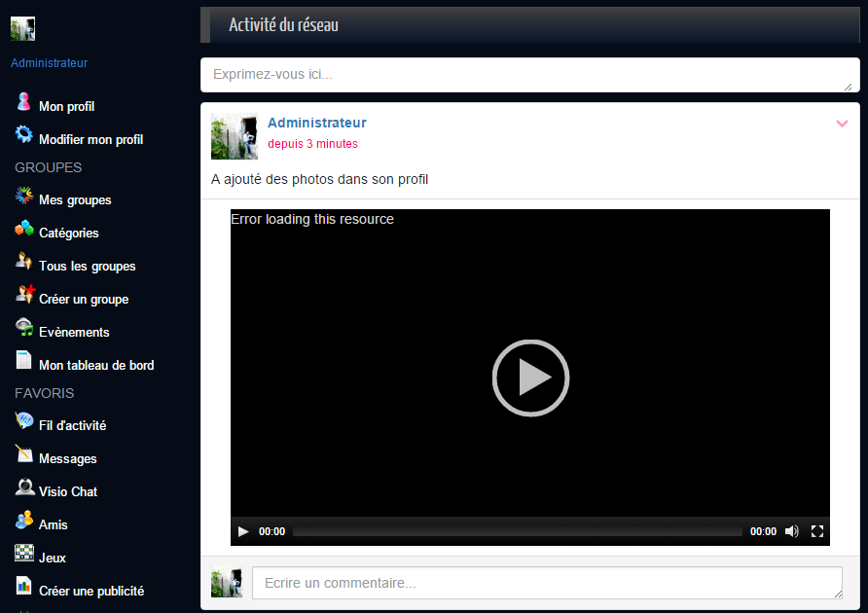Click the Activité du réseau heading
Viewport: 868px width, 613px height.
click(283, 25)
